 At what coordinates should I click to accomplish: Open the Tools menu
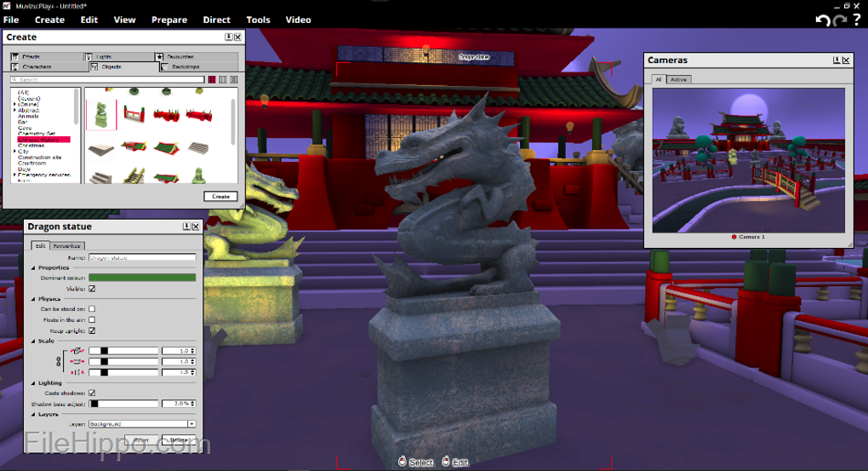coord(258,20)
